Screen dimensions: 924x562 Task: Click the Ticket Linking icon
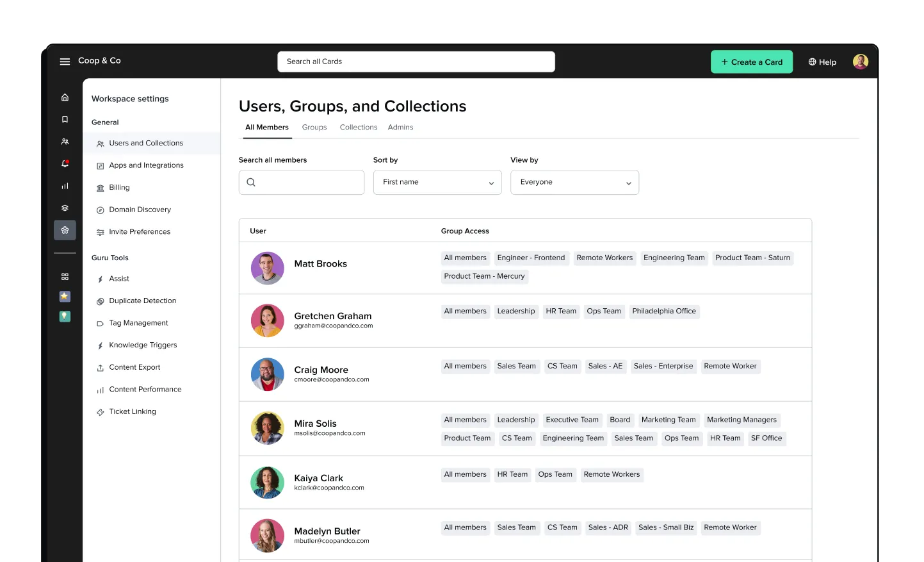coord(100,412)
